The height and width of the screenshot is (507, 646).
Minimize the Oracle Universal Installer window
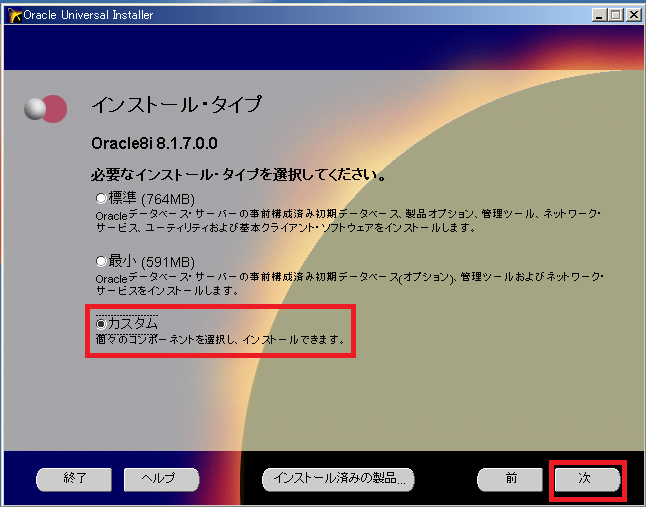pos(599,15)
